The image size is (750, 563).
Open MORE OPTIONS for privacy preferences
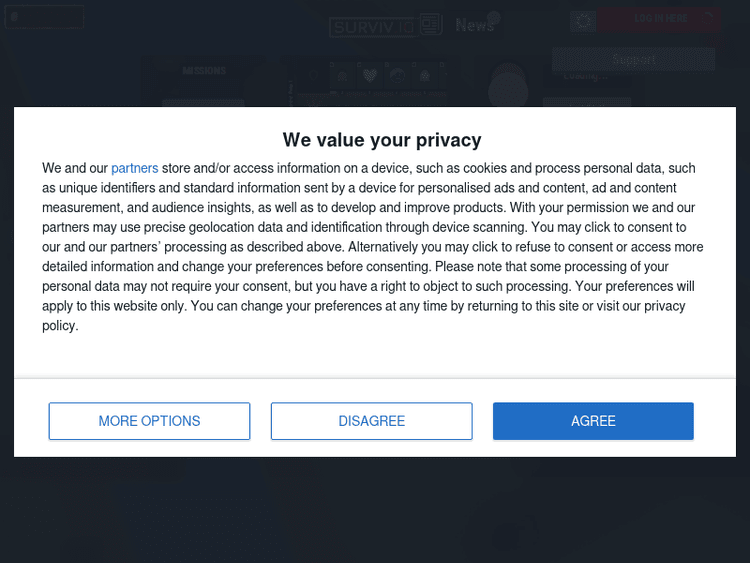point(149,421)
